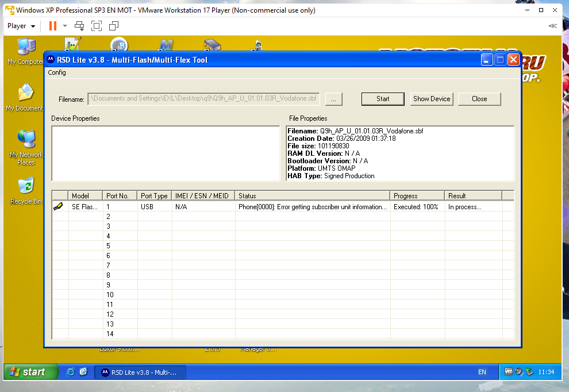Click the VMware Tools tray icon
Image resolution: width=569 pixels, height=392 pixels.
509,372
